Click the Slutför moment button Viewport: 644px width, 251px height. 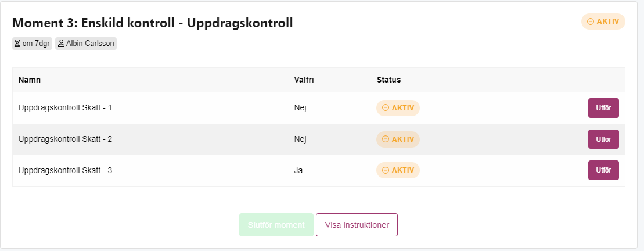[x=276, y=225]
